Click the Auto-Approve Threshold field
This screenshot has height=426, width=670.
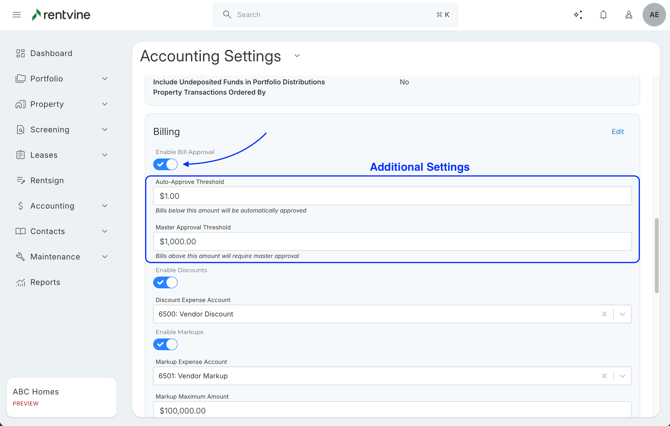tap(392, 196)
